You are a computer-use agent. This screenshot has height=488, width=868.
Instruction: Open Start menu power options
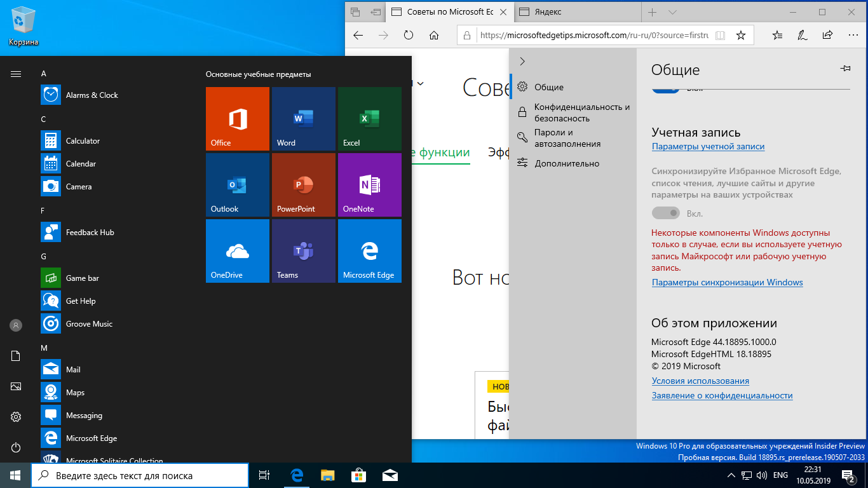[16, 447]
